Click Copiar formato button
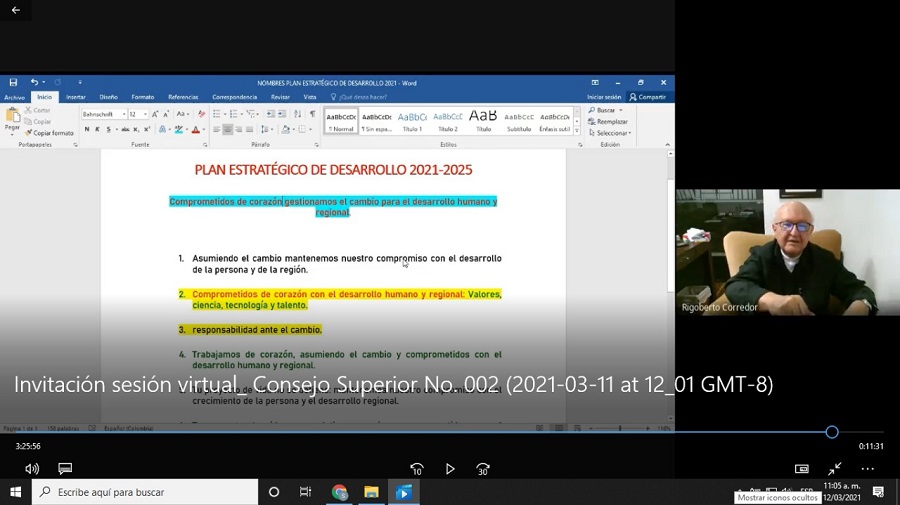The height and width of the screenshot is (505, 900). coord(49,133)
